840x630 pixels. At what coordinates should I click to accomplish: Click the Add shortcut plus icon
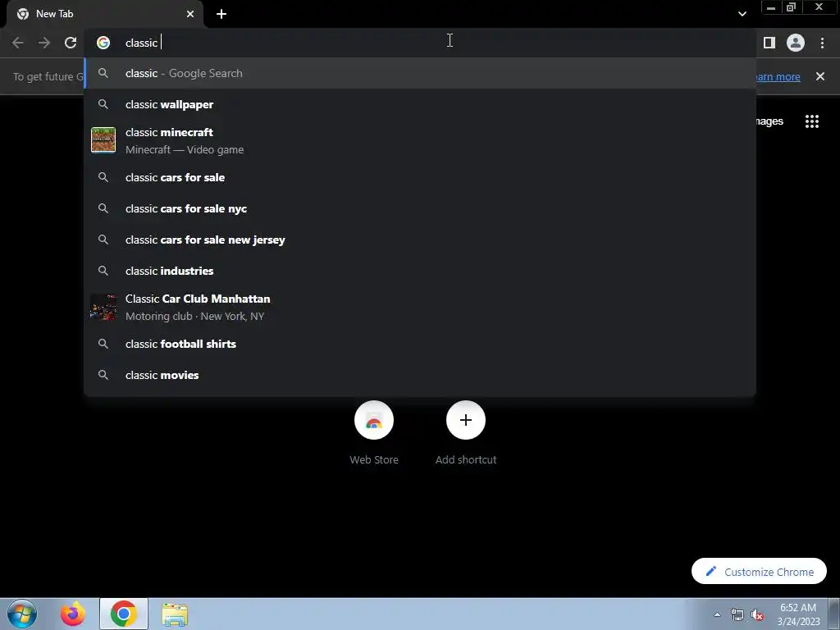pyautogui.click(x=466, y=420)
